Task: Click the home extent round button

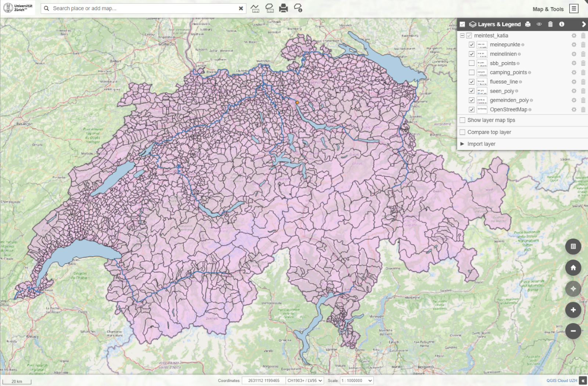Action: pos(573,268)
